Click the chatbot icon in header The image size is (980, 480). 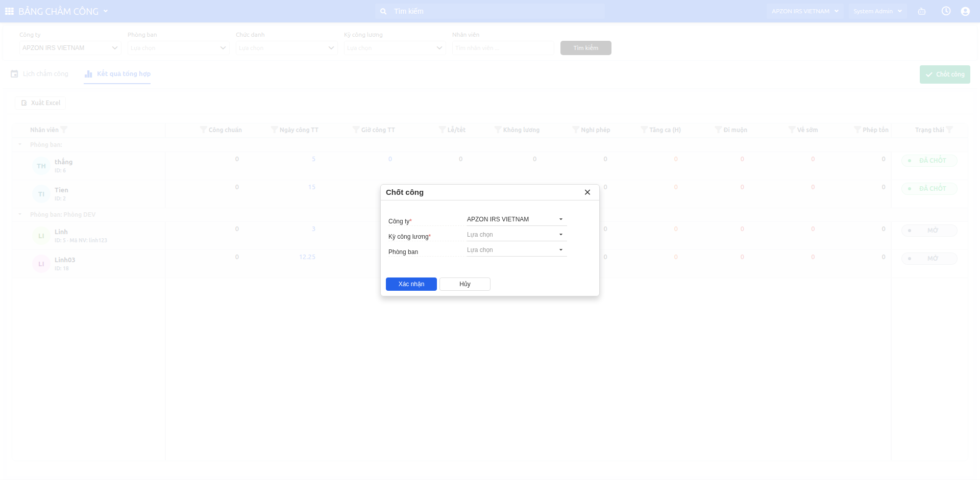tap(922, 11)
